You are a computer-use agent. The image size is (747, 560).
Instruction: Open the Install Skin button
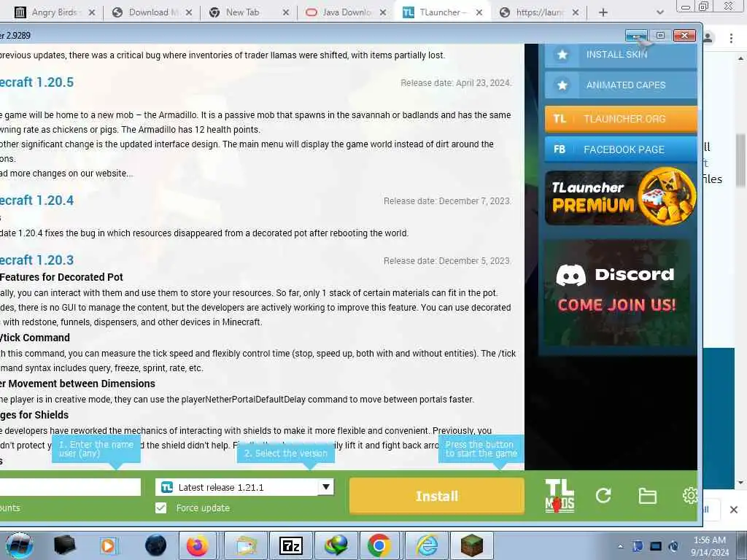click(x=621, y=55)
